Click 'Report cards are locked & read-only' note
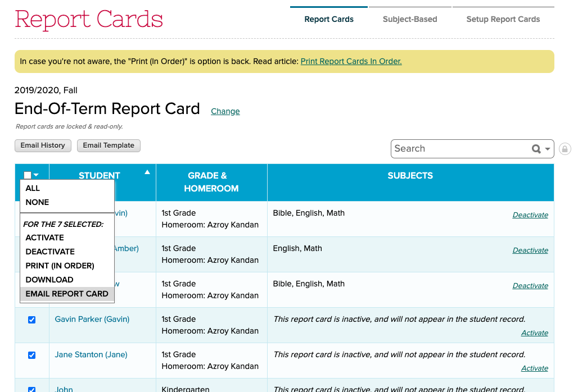Viewport: 578px width, 392px height. tap(69, 126)
